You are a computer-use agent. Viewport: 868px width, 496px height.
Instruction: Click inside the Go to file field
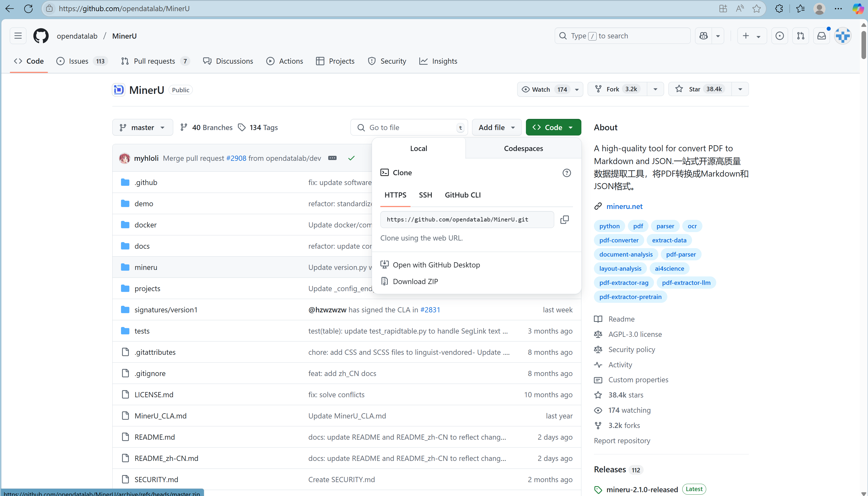tap(408, 127)
